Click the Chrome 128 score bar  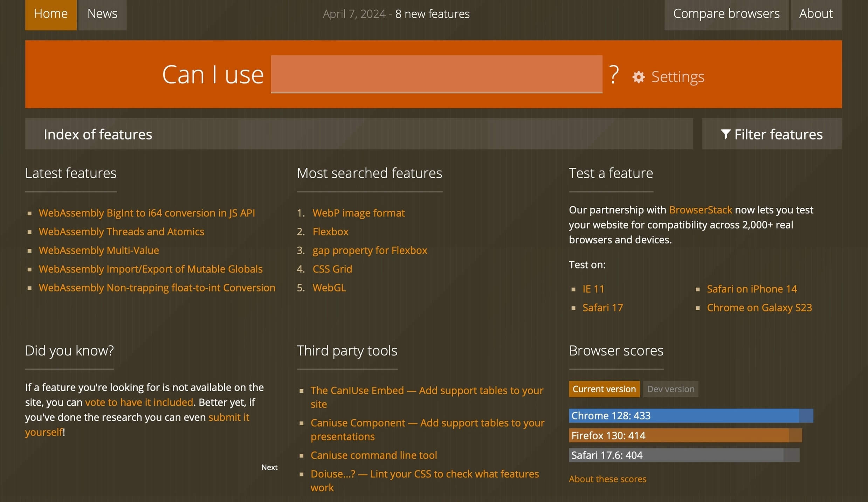(691, 416)
